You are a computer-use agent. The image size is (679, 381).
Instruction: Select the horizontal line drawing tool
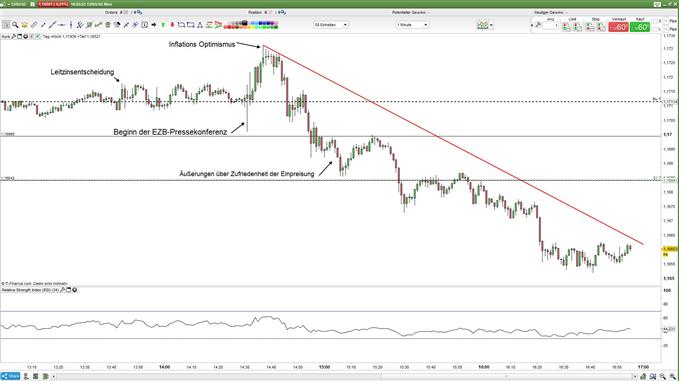(62, 25)
